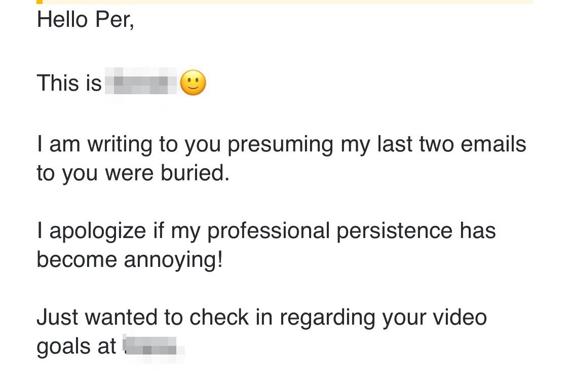Screen dimensions: 570x392
Task: Select the word "persistence" with a click
Action: pyautogui.click(x=394, y=231)
